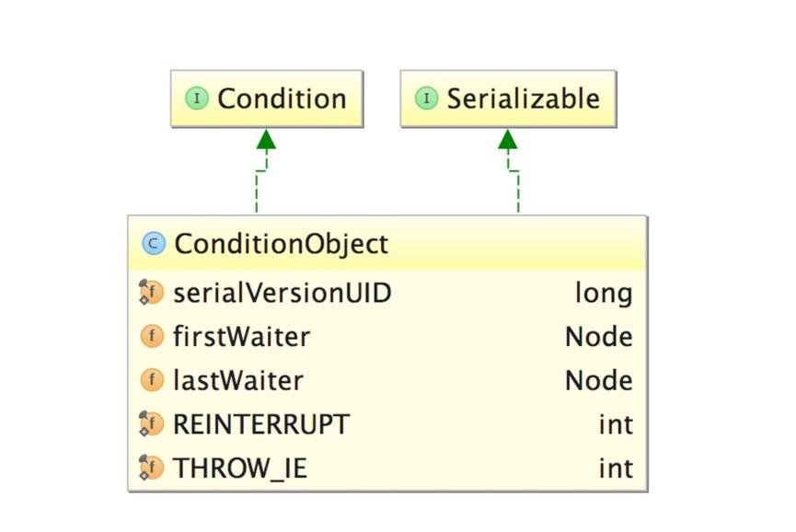Click the arrow pointing to Serializable
Image resolution: width=796 pixels, height=532 pixels.
click(508, 141)
